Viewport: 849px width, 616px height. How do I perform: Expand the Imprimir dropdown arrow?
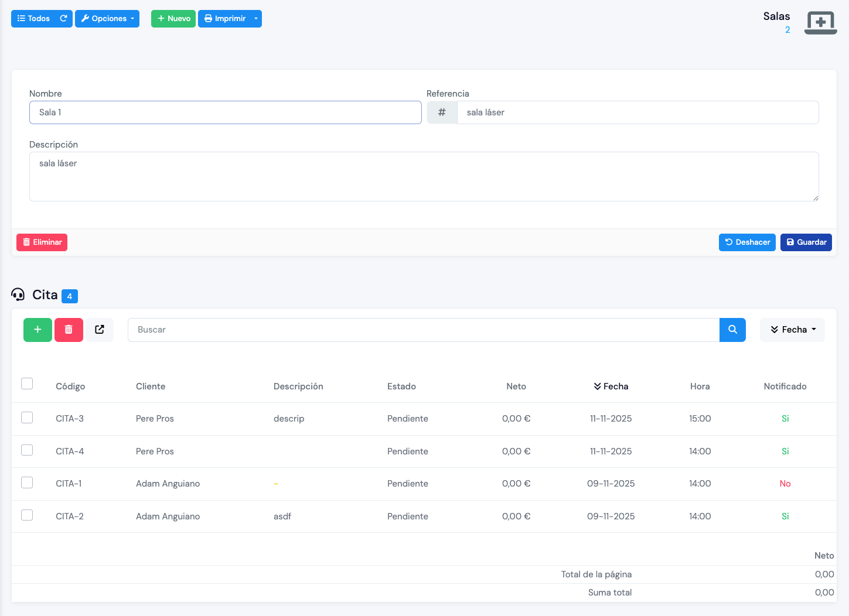tap(256, 19)
